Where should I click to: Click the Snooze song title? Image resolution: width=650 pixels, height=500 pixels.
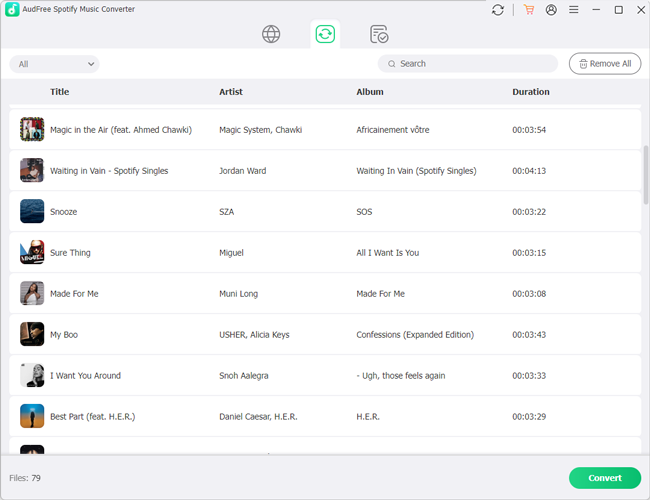pyautogui.click(x=63, y=212)
